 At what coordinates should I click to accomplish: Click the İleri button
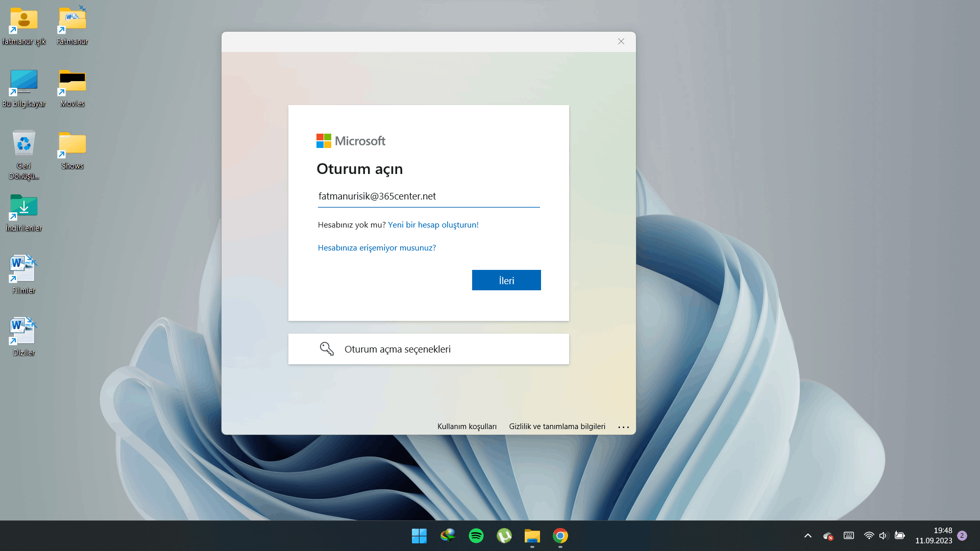(x=506, y=280)
